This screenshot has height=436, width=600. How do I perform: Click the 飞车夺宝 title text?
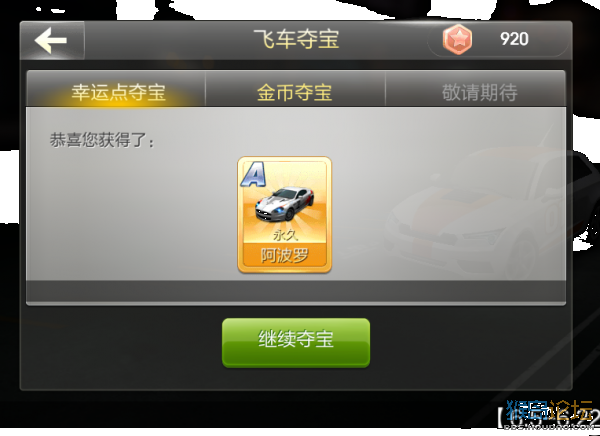(x=297, y=39)
